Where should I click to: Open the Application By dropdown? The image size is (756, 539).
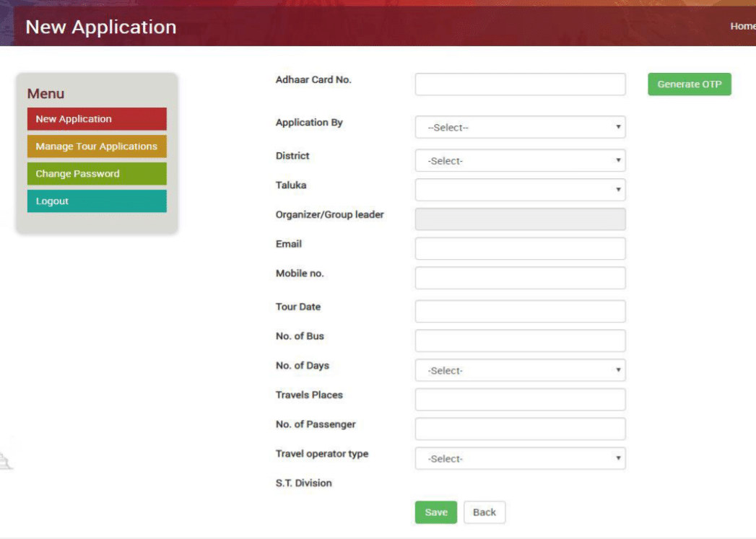[520, 127]
